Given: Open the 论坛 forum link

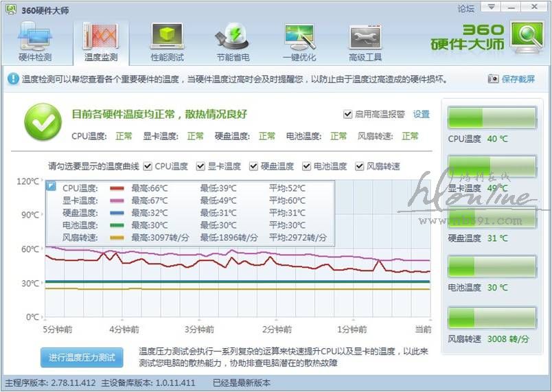Looking at the screenshot, I should tap(465, 8).
